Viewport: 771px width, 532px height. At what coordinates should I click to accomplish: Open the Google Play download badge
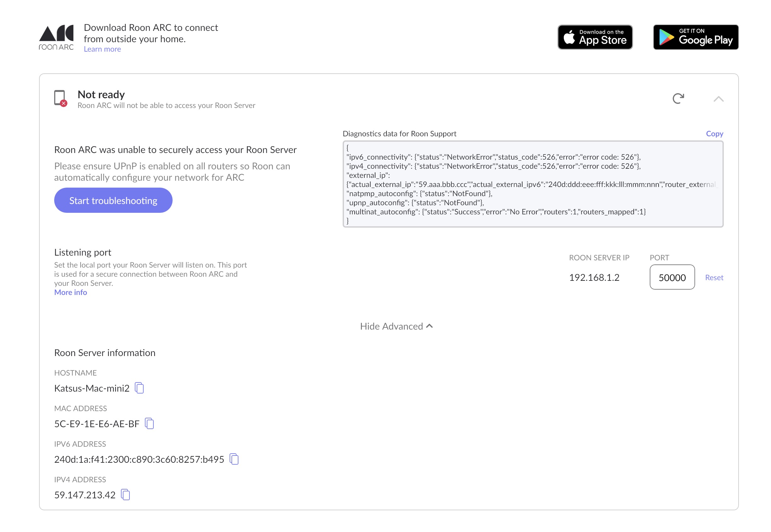pyautogui.click(x=695, y=37)
